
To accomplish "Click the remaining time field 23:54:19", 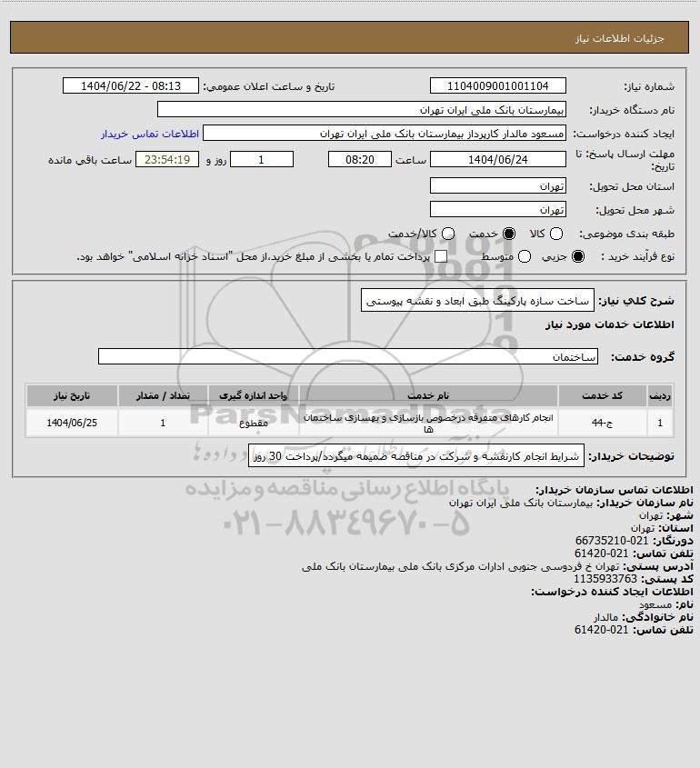I will point(167,159).
